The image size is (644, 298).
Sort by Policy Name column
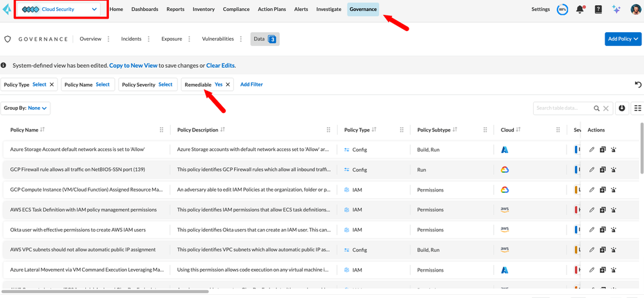click(x=43, y=130)
